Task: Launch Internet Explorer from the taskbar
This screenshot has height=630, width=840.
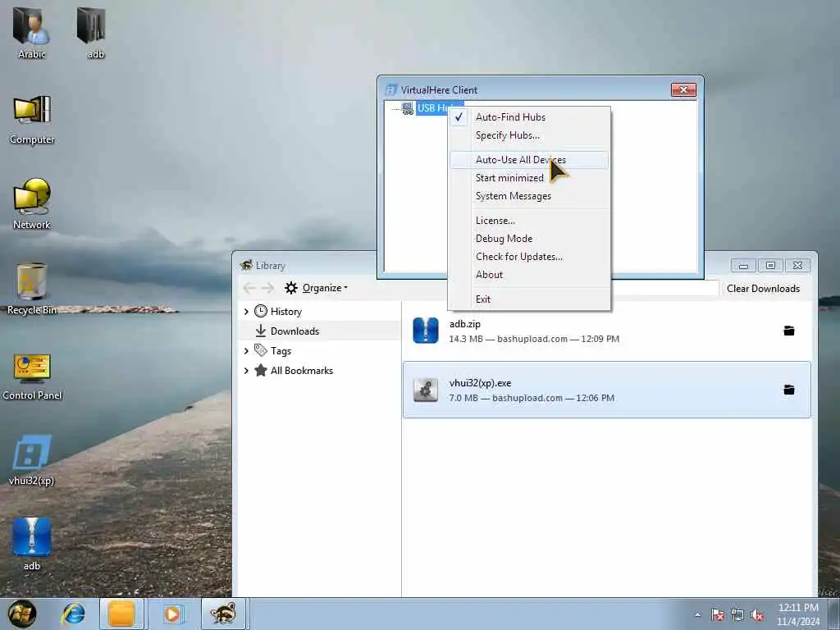Action: click(73, 614)
